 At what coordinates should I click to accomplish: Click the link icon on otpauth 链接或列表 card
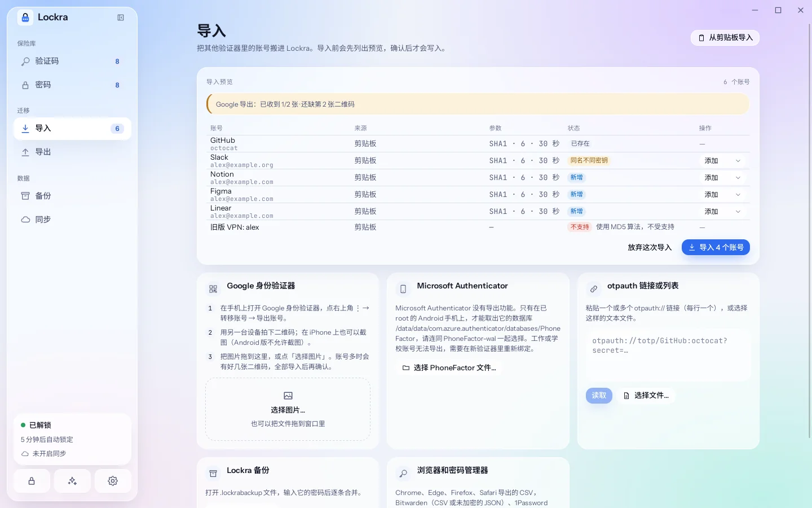(x=593, y=289)
